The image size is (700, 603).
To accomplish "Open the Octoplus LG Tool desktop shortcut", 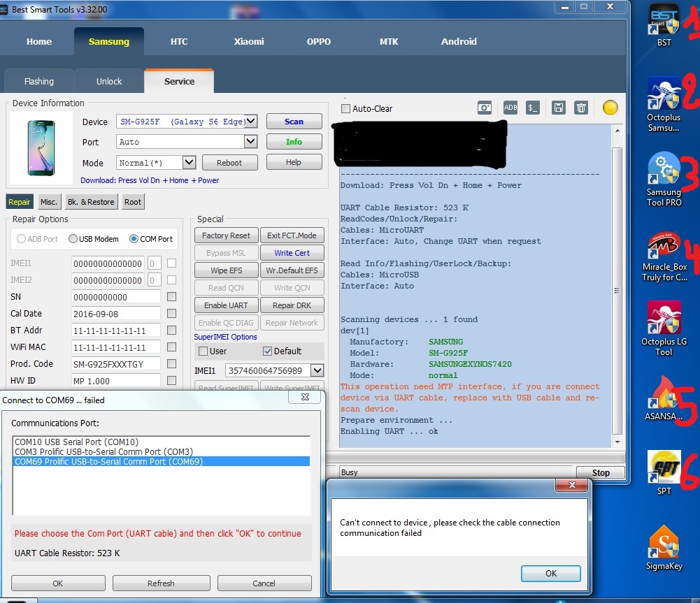I will 664,328.
